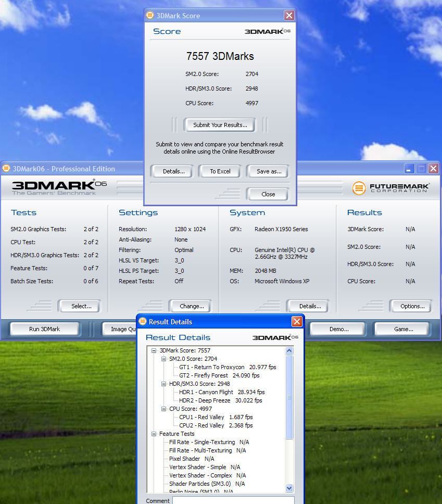Click Save as button in Score window
Viewport: 442px width, 504px height.
tap(268, 171)
